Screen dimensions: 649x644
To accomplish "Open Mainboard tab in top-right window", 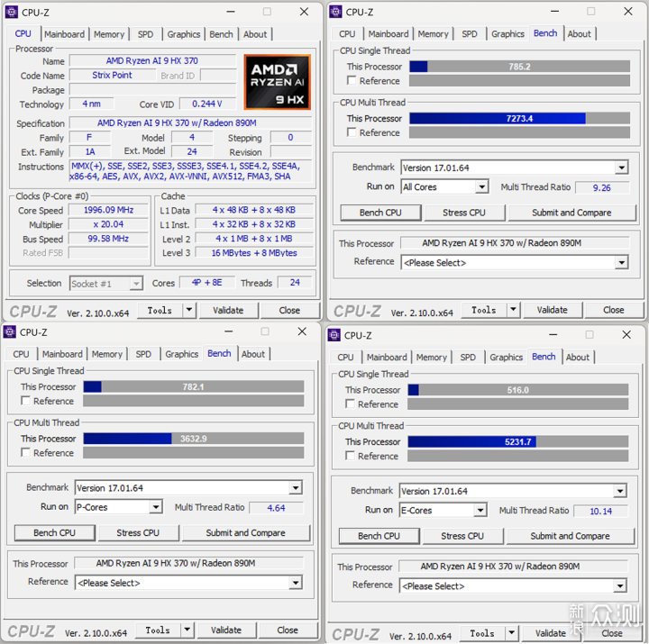I will 388,33.
